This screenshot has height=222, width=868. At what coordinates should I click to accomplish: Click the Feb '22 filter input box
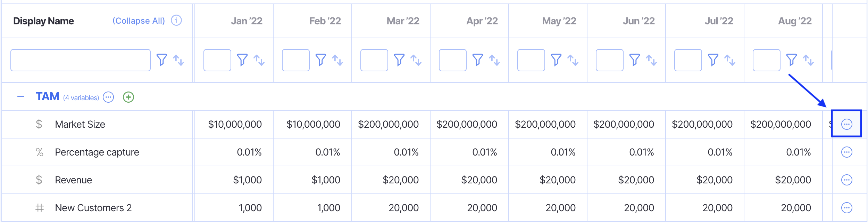[295, 60]
